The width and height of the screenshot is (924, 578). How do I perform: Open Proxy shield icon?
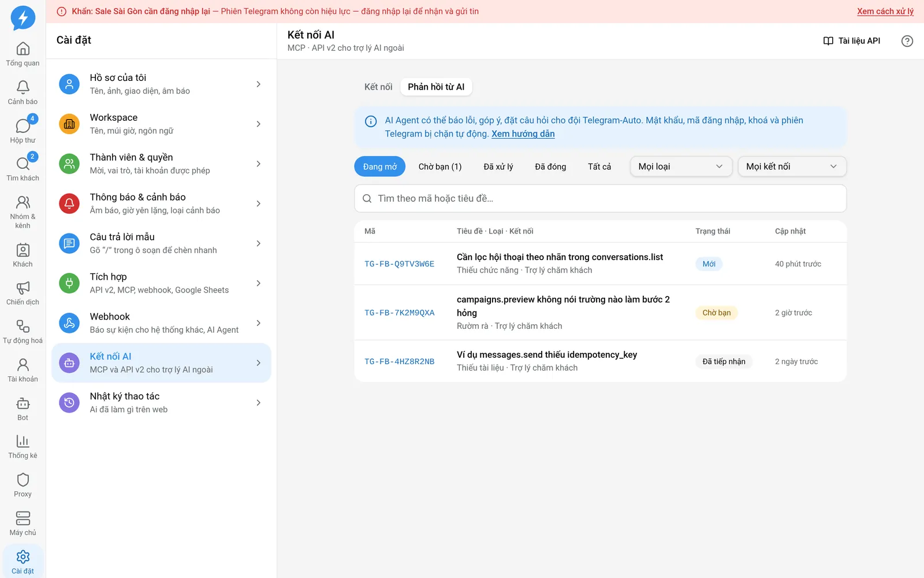tap(23, 486)
